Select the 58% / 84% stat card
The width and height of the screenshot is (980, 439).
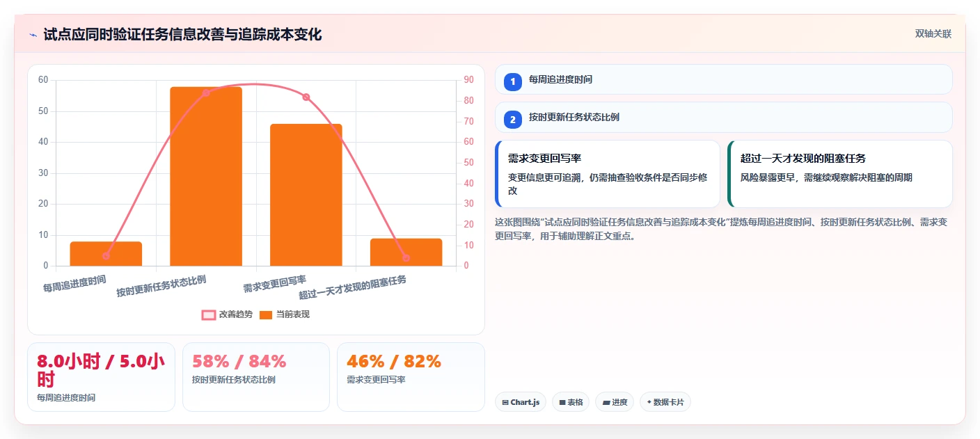pos(255,377)
